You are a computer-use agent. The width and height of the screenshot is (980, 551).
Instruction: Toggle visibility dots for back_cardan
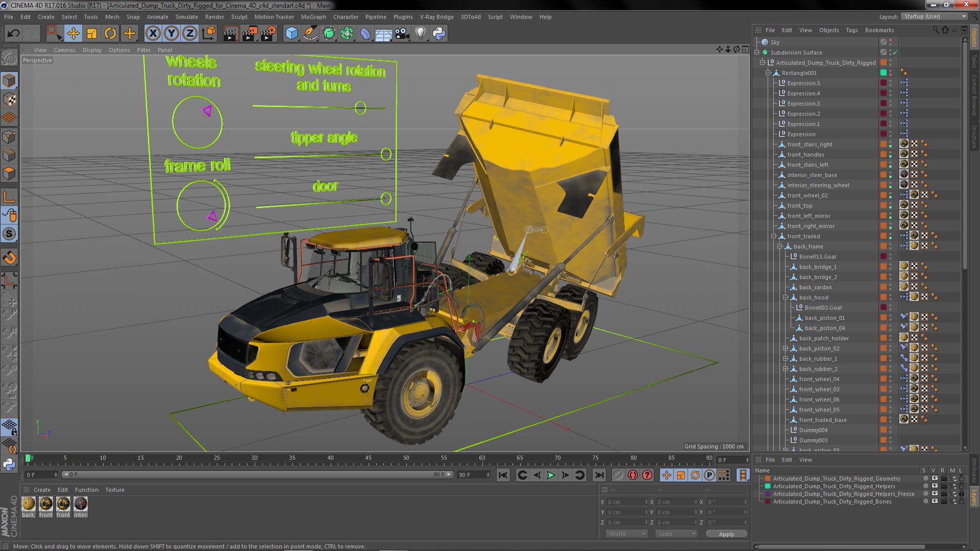coord(891,287)
